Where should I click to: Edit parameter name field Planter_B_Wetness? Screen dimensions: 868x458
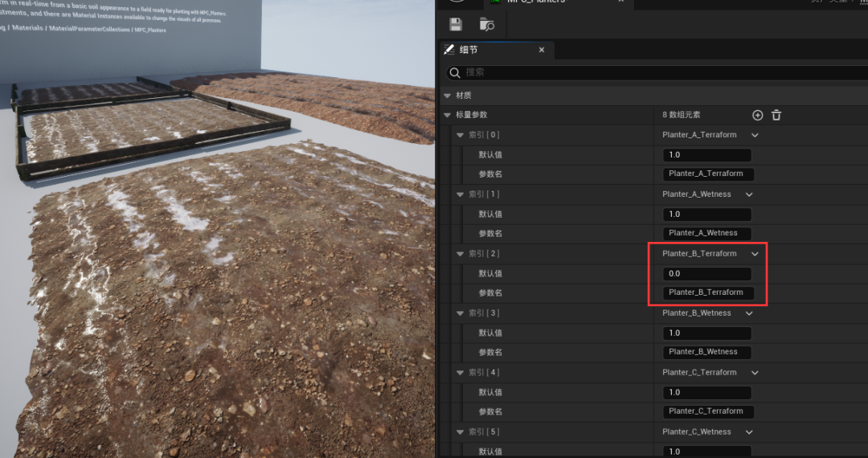coord(707,352)
